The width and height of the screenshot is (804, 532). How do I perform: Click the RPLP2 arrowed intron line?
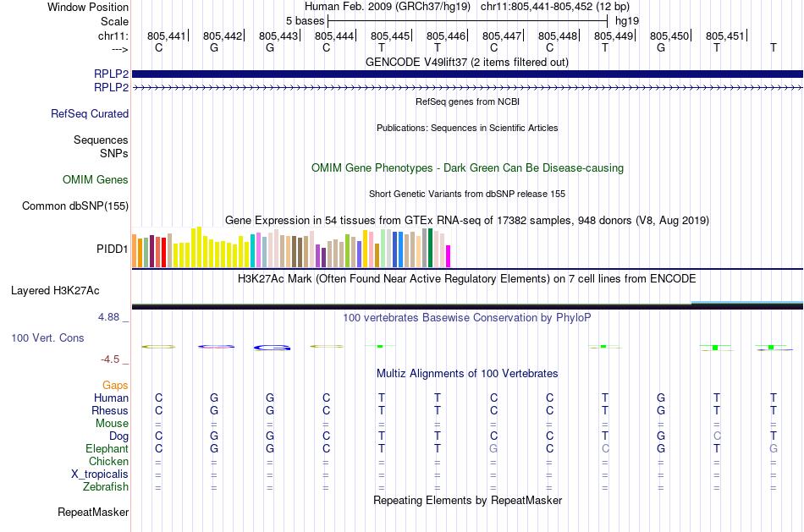pyautogui.click(x=467, y=88)
